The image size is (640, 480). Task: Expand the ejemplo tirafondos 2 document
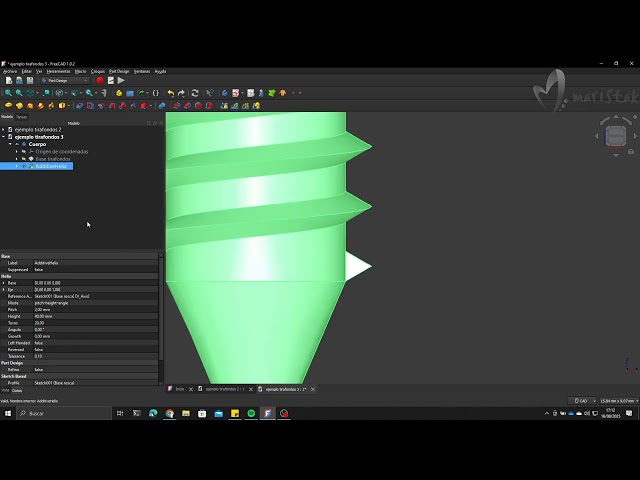pyautogui.click(x=4, y=130)
